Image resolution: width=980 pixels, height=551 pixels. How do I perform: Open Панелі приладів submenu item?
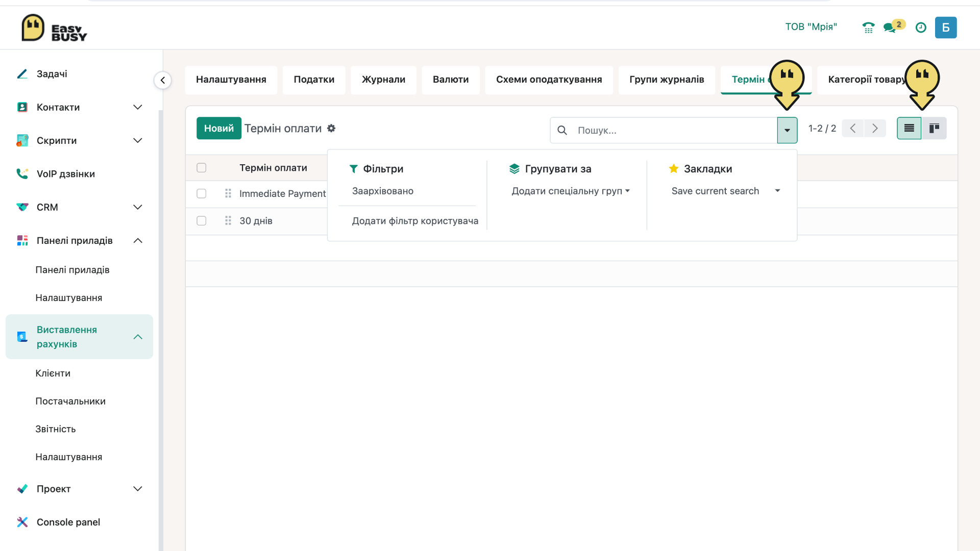point(72,270)
